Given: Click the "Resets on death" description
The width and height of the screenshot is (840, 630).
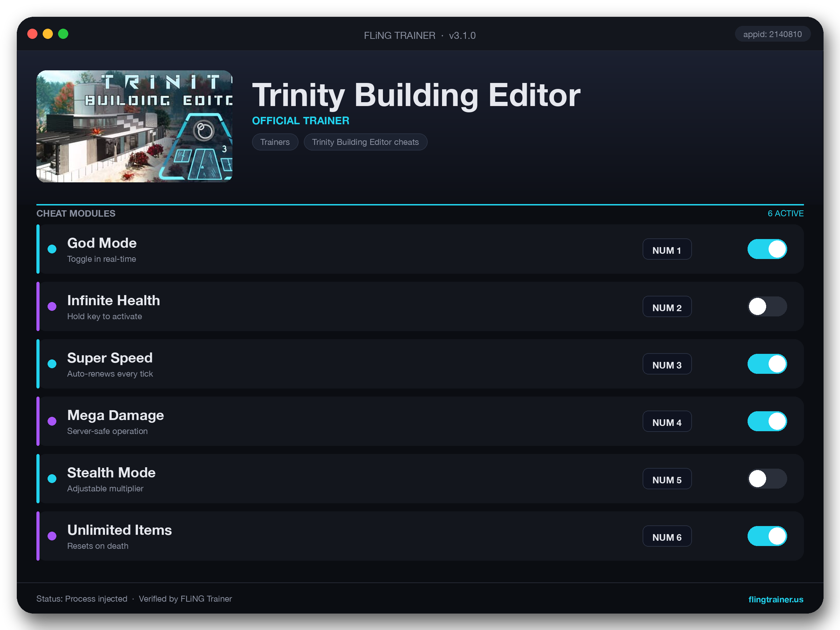Looking at the screenshot, I should click(98, 546).
